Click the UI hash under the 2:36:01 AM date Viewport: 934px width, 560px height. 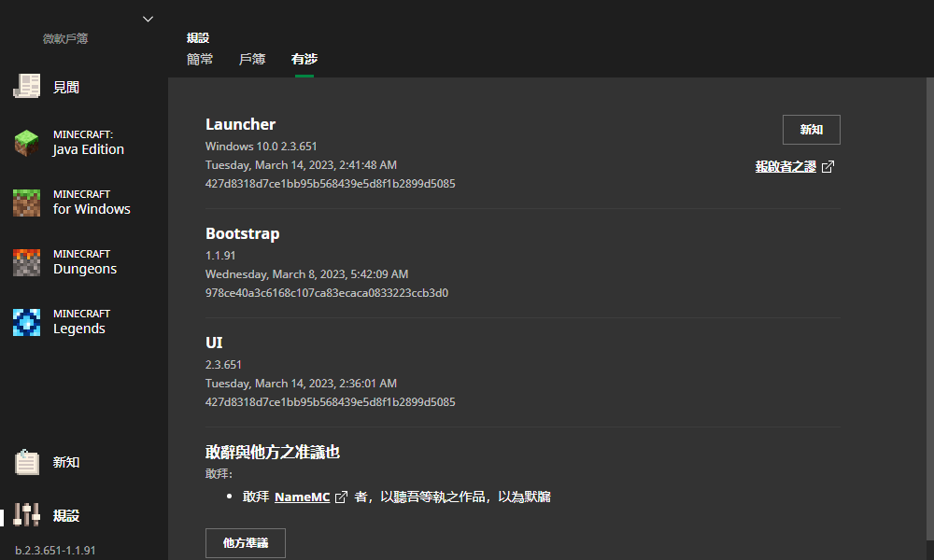[330, 402]
